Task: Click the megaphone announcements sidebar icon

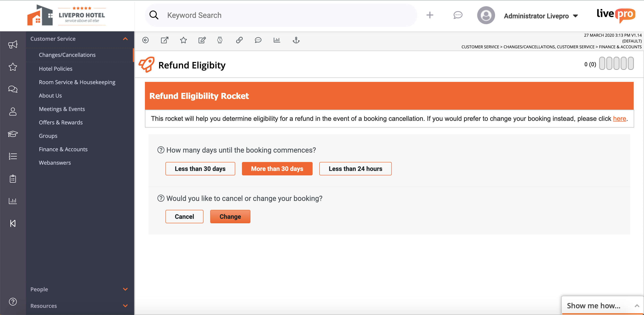Action: click(x=13, y=45)
